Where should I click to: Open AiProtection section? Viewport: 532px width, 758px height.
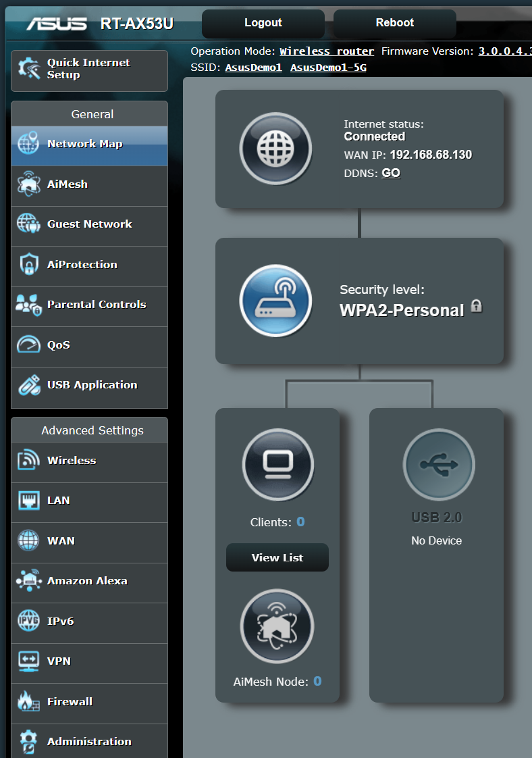click(89, 266)
